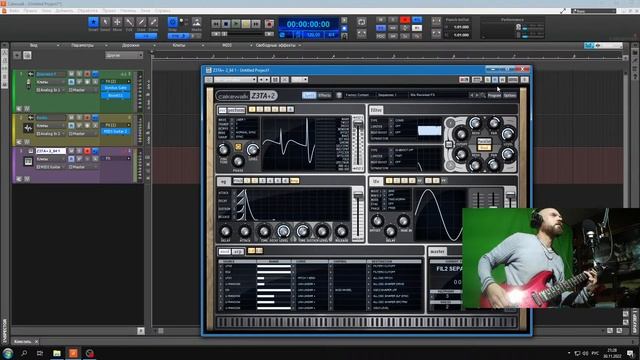The width and height of the screenshot is (640, 360).
Task: Adjust the oscillator level vertical slider
Action: (358, 144)
